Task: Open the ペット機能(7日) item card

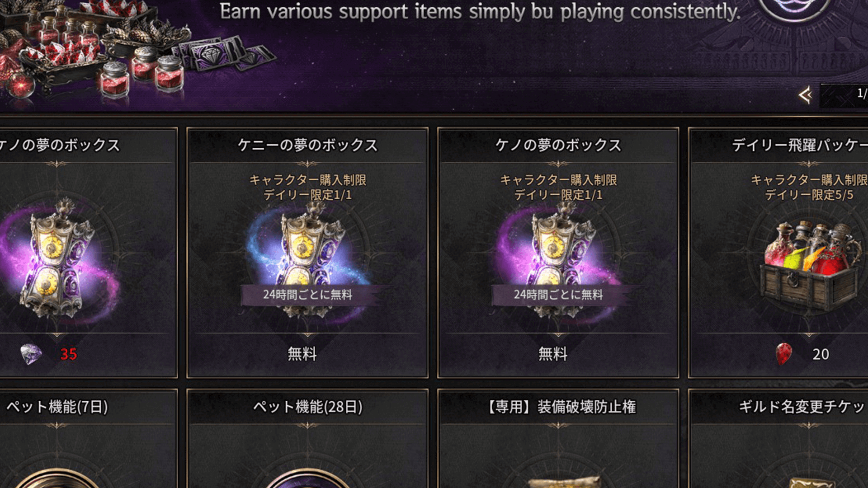Action: pos(88,438)
